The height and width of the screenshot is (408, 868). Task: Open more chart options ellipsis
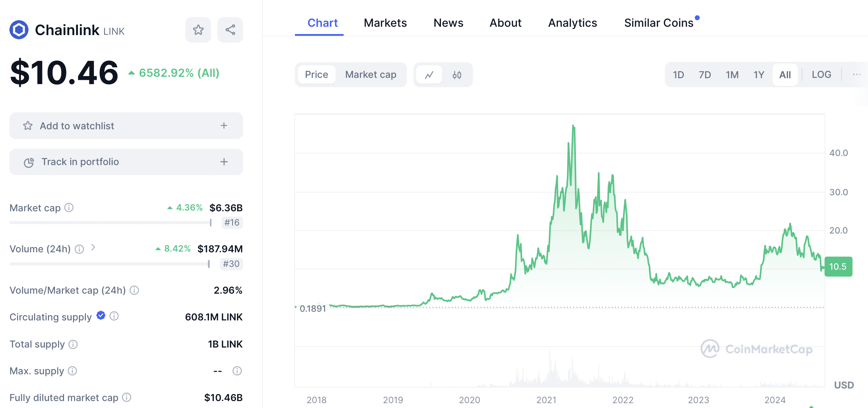point(857,74)
